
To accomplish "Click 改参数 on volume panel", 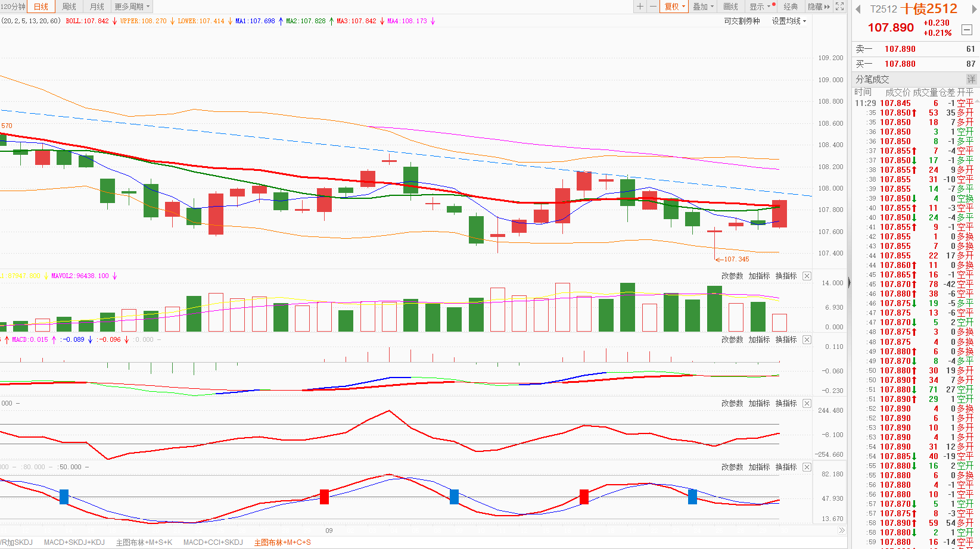I will coord(732,276).
